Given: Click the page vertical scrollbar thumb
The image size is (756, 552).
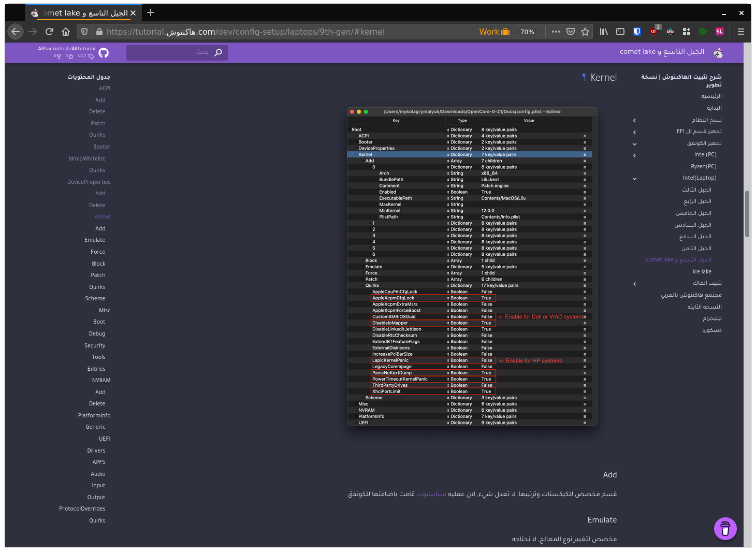Looking at the screenshot, I should [747, 213].
